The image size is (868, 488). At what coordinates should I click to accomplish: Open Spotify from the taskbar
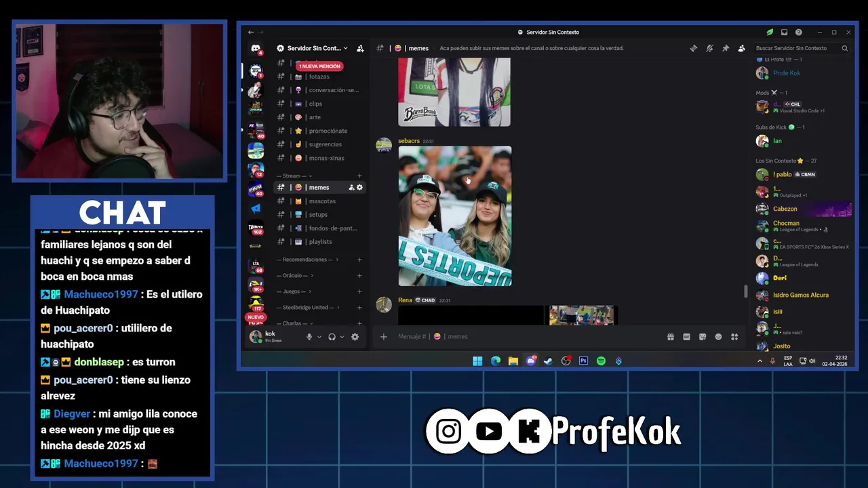(601, 361)
